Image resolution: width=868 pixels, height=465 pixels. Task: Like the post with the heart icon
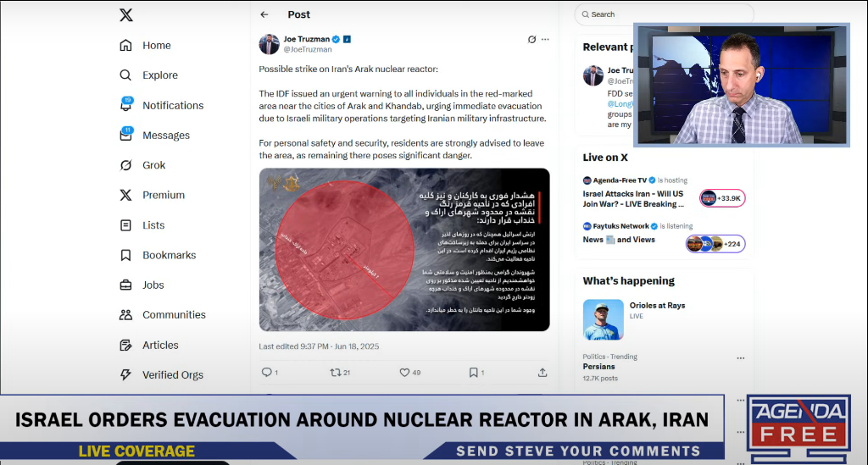(x=404, y=373)
